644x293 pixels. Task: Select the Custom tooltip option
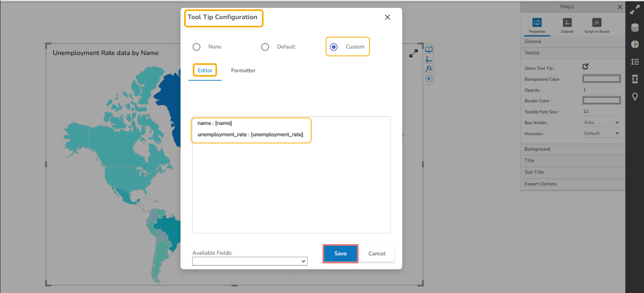click(x=334, y=47)
